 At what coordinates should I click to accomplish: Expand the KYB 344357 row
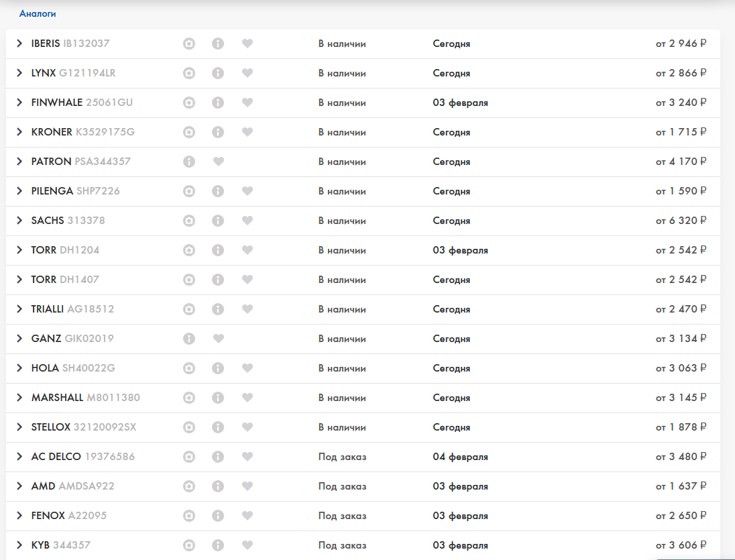click(19, 545)
